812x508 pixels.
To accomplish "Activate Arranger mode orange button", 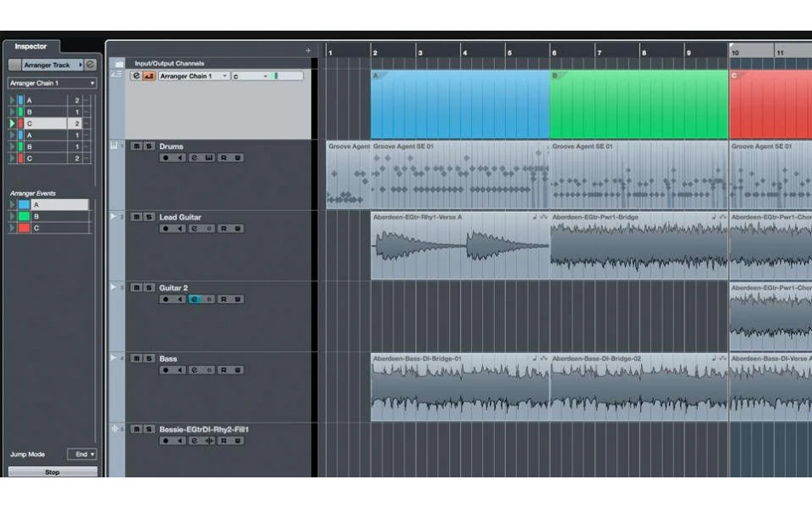I will coord(149,76).
